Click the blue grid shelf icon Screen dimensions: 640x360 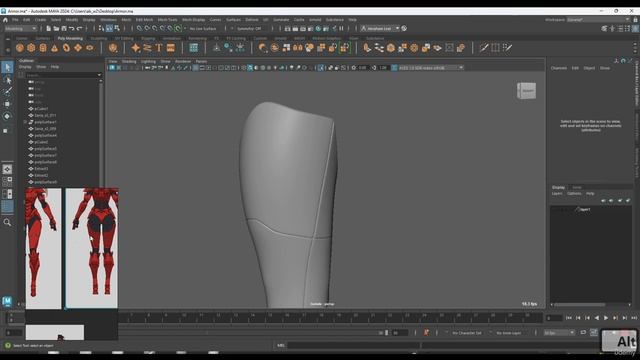(x=193, y=48)
